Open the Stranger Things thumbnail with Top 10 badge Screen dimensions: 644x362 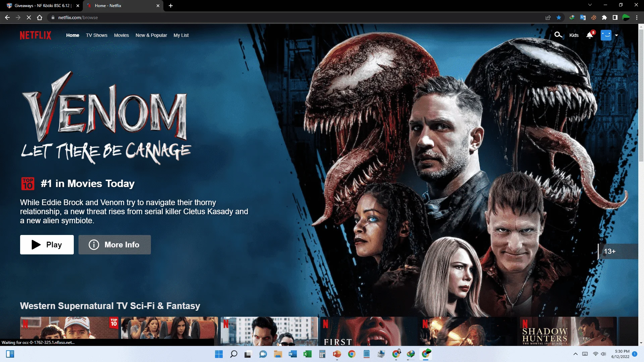[69, 331]
